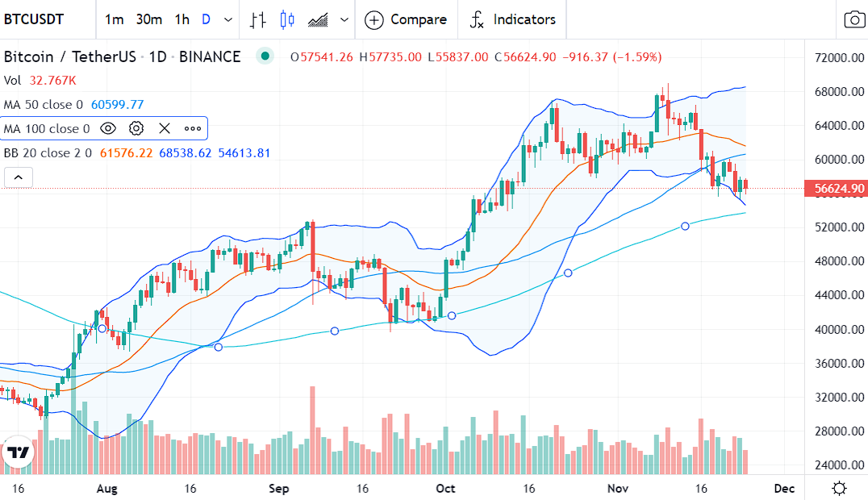Collapse the indicator legend list
Image resolution: width=868 pixels, height=500 pixels.
click(19, 177)
